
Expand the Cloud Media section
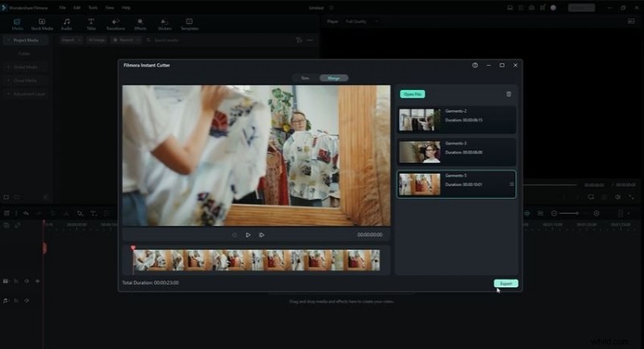click(x=25, y=80)
